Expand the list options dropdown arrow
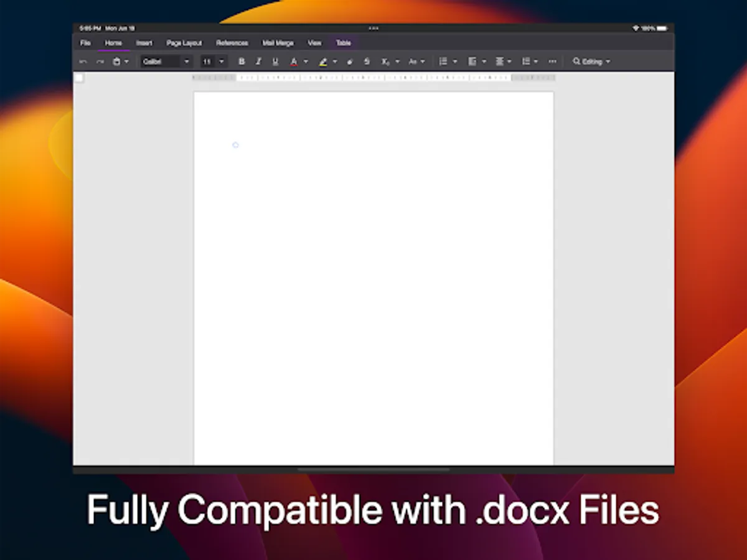 click(455, 62)
